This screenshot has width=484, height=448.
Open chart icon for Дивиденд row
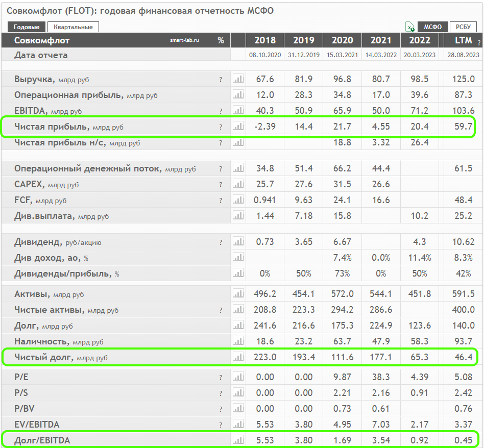point(238,241)
